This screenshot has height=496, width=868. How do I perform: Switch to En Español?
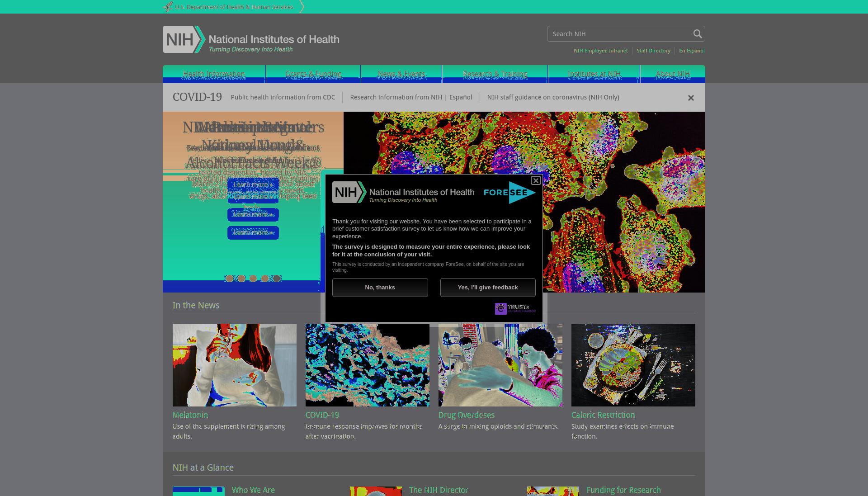coord(692,51)
